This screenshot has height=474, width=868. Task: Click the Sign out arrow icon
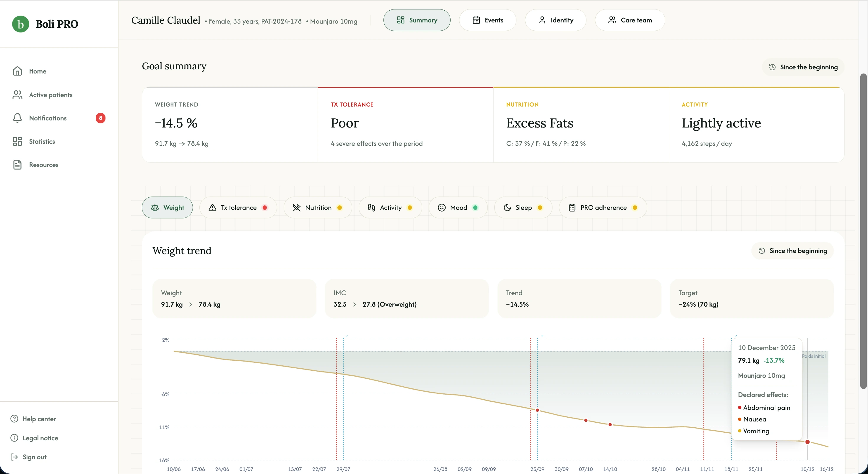(x=14, y=457)
